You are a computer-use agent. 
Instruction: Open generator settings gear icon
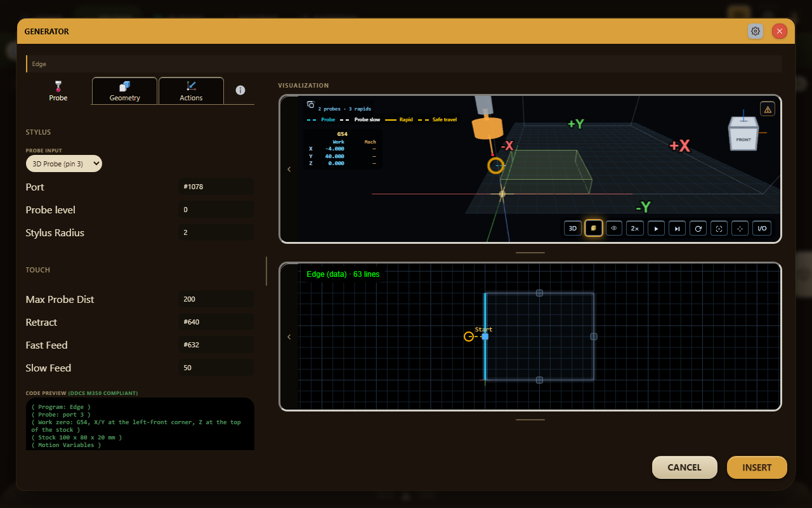pos(755,31)
